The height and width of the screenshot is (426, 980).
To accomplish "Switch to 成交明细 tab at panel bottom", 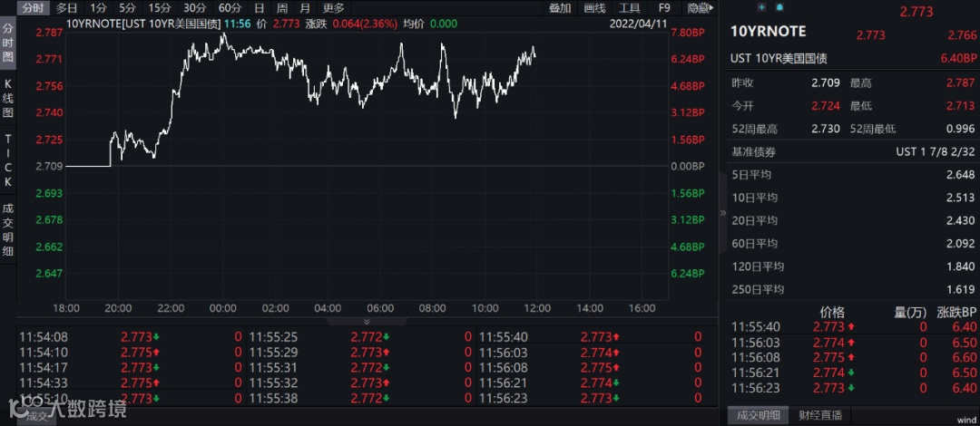I will pyautogui.click(x=758, y=415).
